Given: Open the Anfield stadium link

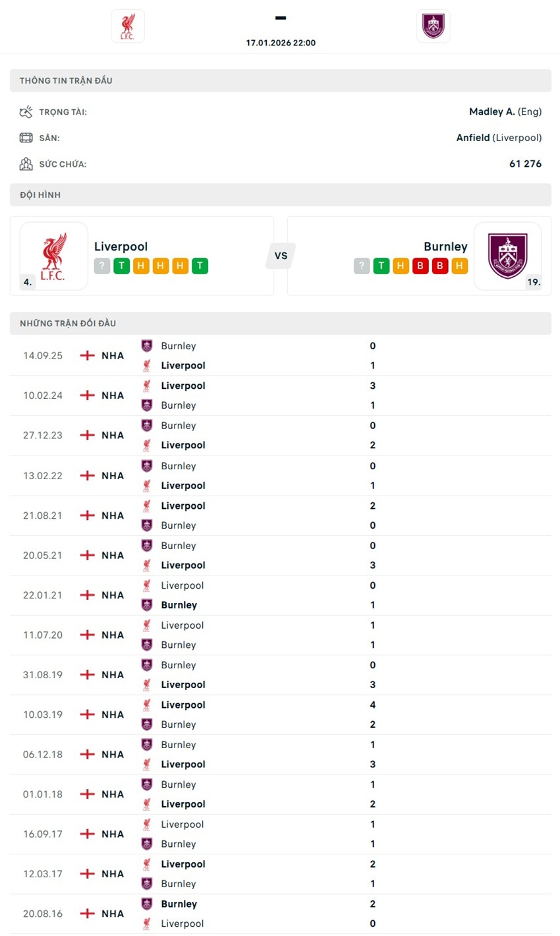Looking at the screenshot, I should click(474, 138).
